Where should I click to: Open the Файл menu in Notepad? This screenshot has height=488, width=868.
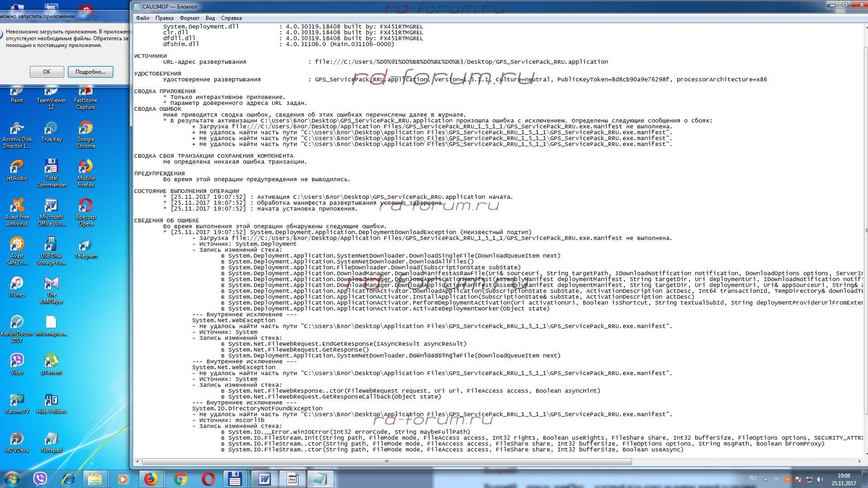[x=142, y=18]
